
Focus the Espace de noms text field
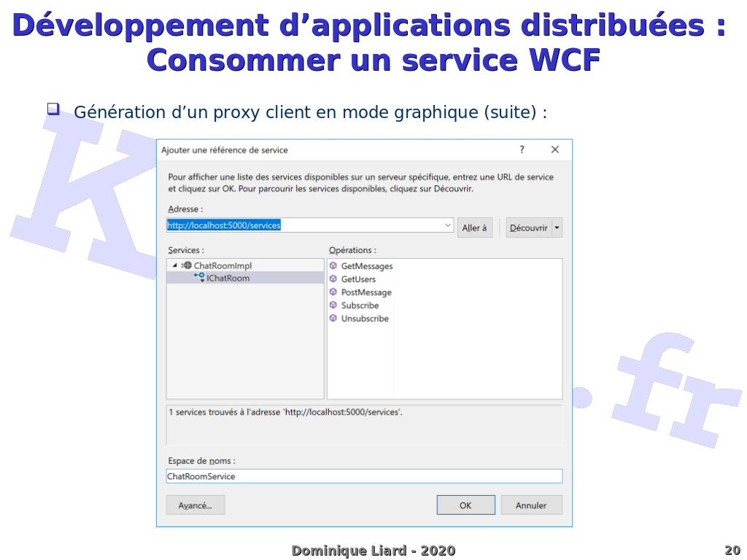[x=364, y=476]
